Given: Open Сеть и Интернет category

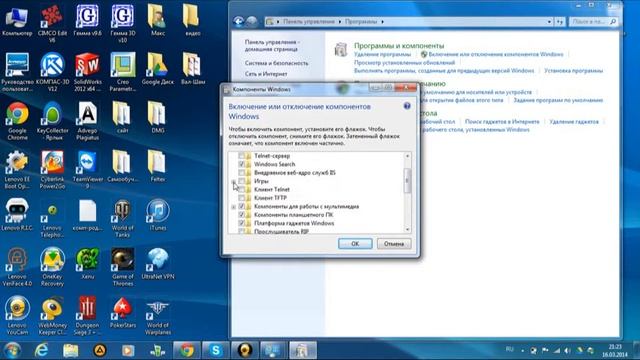Looking at the screenshot, I should point(266,74).
